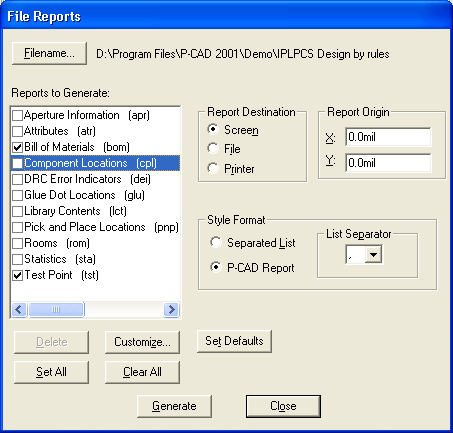Open the Filename browse button

[49, 53]
